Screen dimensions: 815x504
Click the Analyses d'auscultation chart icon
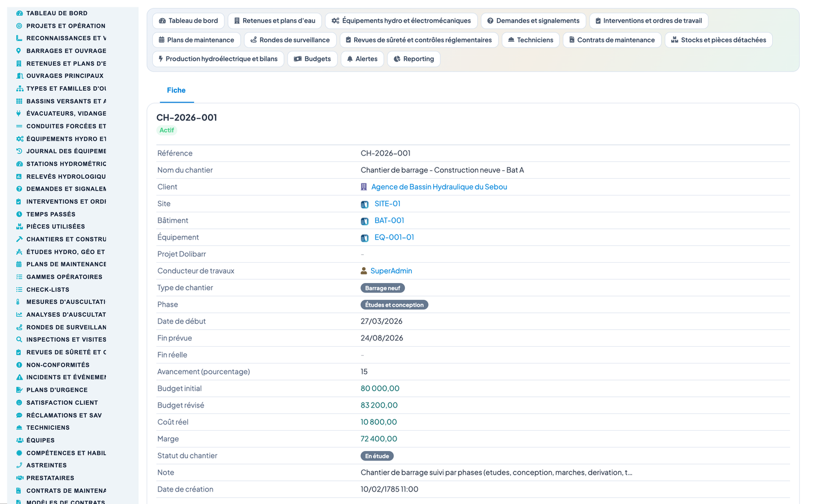19,315
